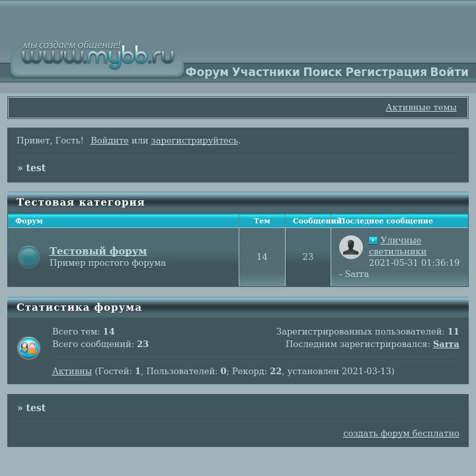The image size is (476, 476).
Task: Click the Тем column header
Action: [262, 221]
